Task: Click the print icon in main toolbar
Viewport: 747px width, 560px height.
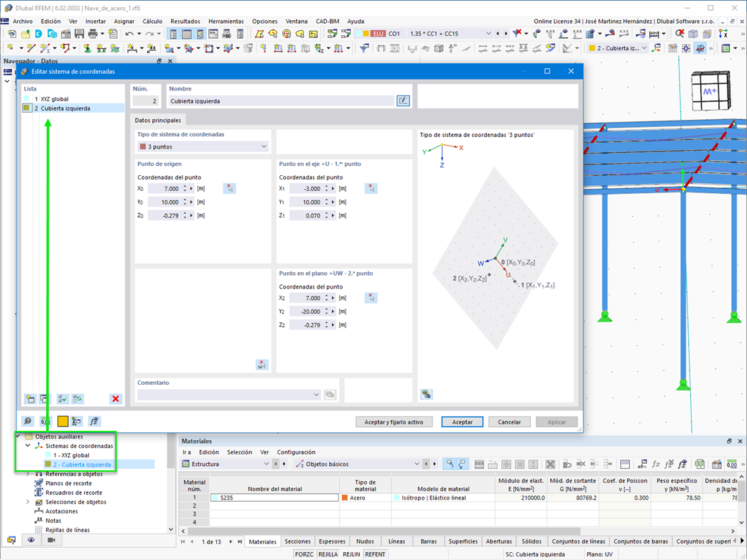Action: pos(93,34)
